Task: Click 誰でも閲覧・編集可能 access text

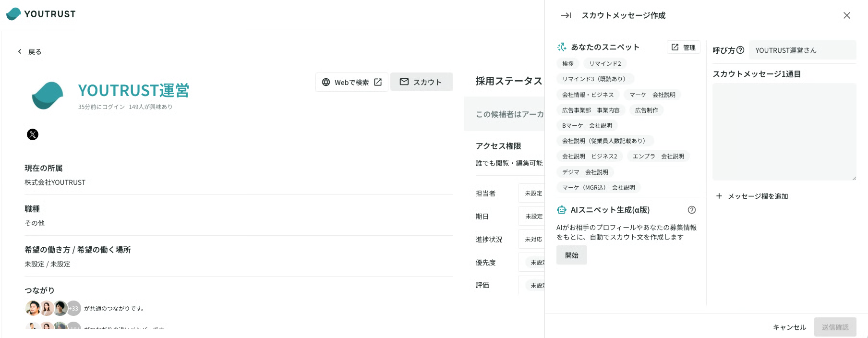Action: tap(509, 163)
